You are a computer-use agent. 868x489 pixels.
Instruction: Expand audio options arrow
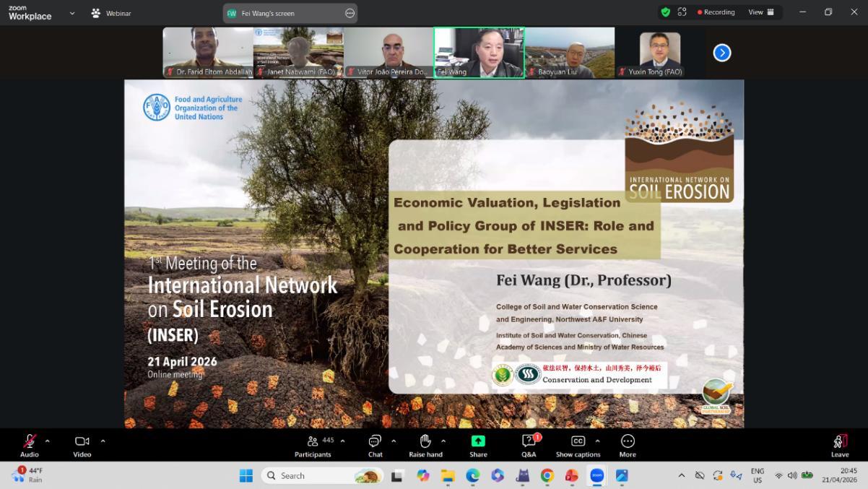[48, 441]
